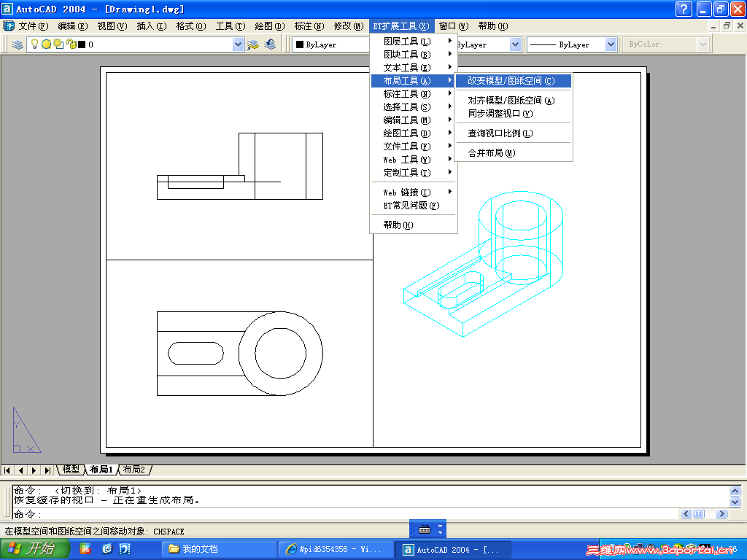Open 我的文档 taskbar button
Image resolution: width=747 pixels, height=560 pixels.
219,549
